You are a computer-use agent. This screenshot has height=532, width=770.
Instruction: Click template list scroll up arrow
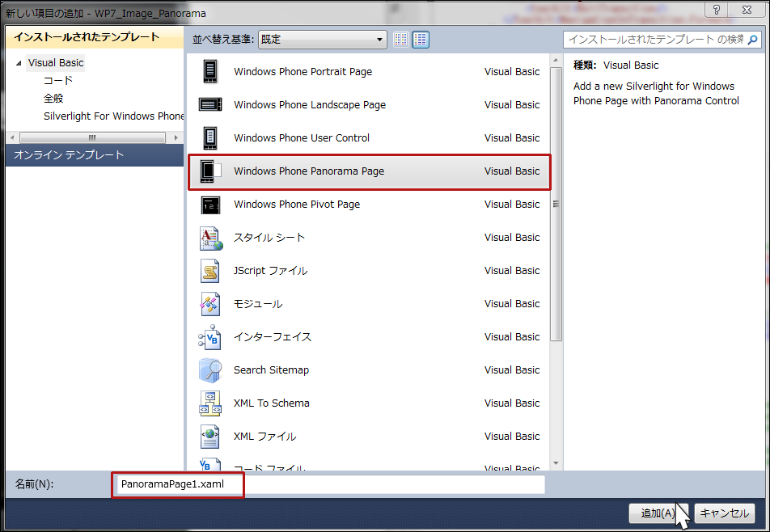[556, 60]
